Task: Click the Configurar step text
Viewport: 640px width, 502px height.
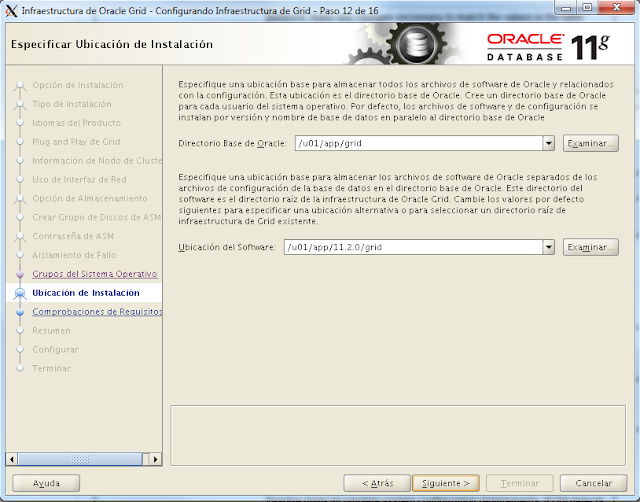Action: (55, 349)
